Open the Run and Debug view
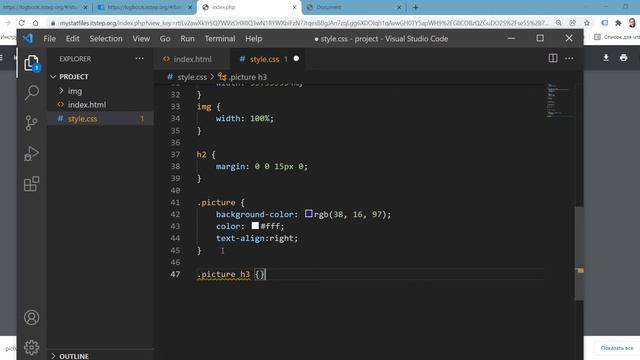The image size is (640, 360). 31,153
